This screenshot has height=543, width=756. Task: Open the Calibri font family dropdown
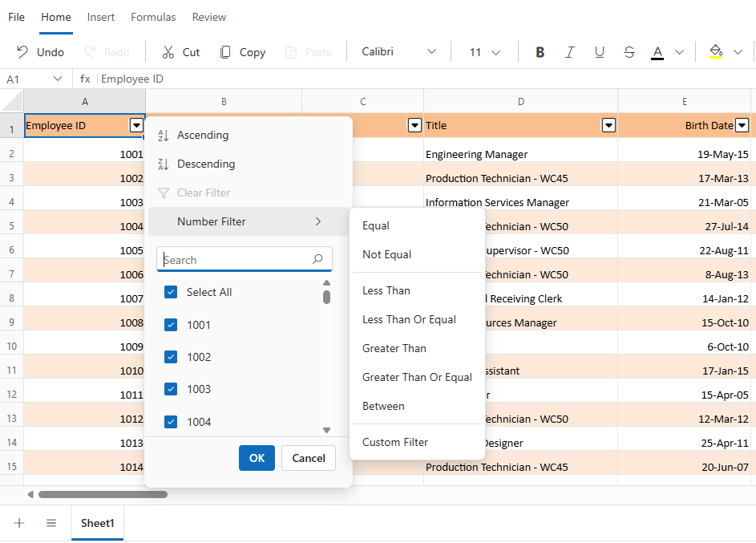pos(398,51)
